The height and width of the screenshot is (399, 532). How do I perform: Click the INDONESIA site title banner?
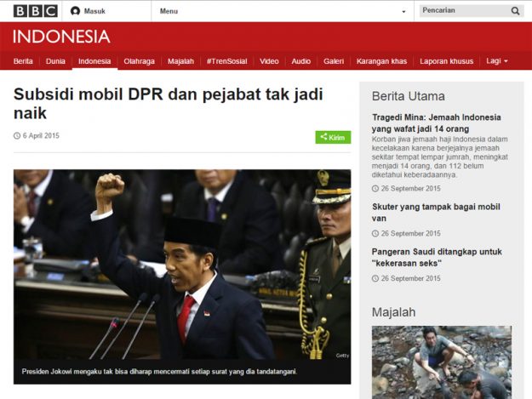click(61, 37)
